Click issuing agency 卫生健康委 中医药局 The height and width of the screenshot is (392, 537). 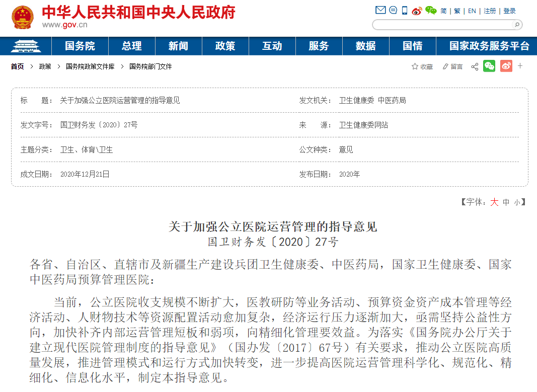click(x=372, y=100)
